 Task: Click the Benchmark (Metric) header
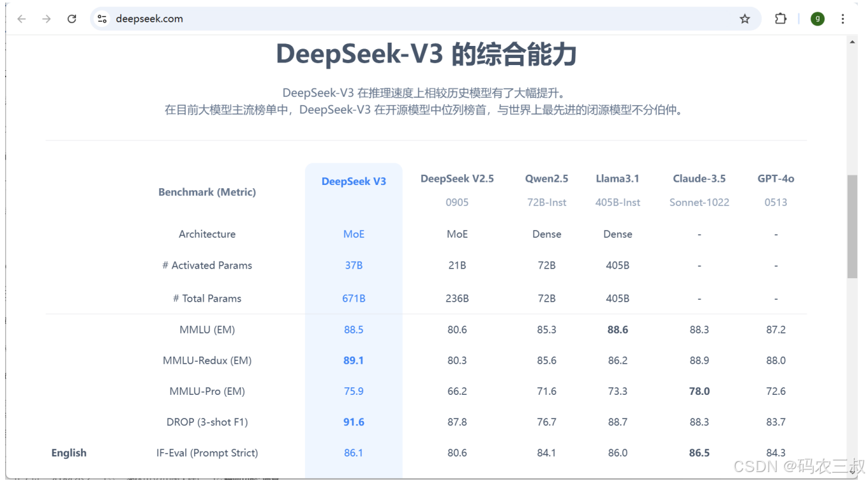pyautogui.click(x=207, y=192)
